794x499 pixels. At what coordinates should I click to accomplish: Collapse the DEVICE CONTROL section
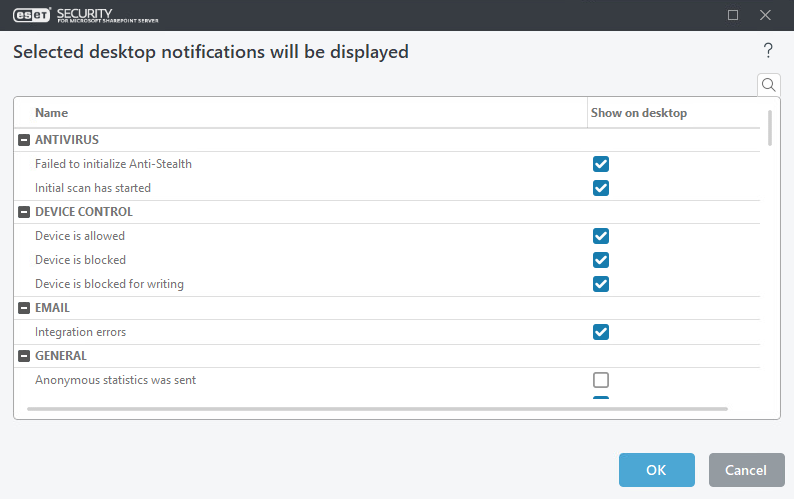(24, 212)
